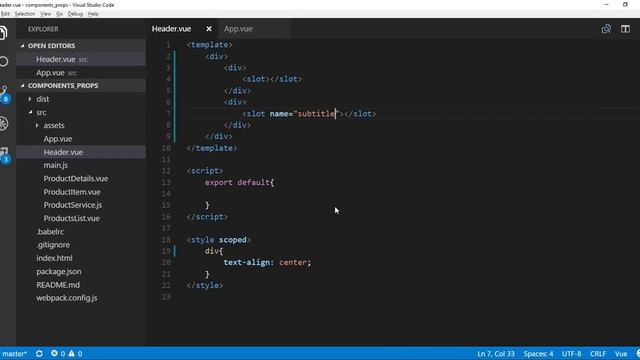Select the Header.vue editor tab
Image resolution: width=640 pixels, height=360 pixels.
tap(171, 29)
